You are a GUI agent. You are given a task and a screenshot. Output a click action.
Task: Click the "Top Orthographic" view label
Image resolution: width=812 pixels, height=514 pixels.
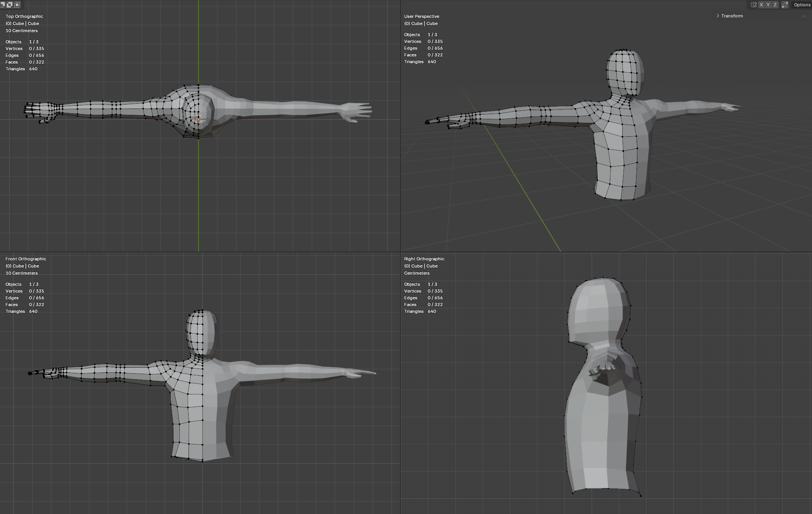click(24, 16)
